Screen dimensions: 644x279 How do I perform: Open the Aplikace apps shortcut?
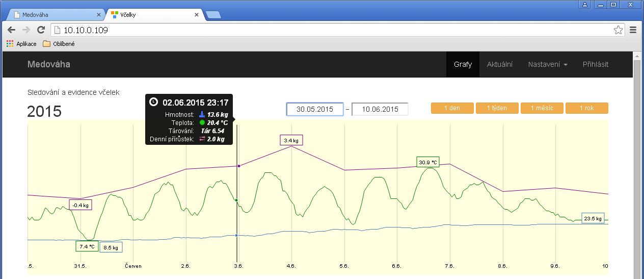tap(21, 44)
